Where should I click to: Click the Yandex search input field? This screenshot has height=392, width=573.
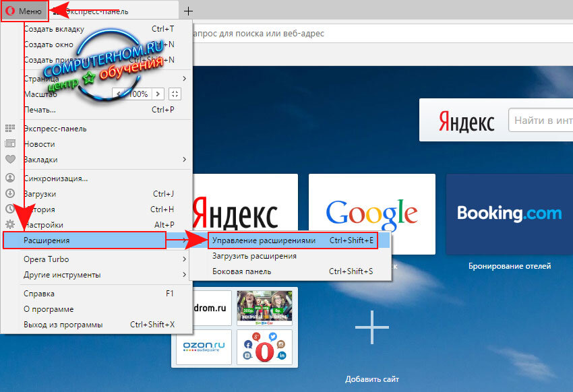coord(541,120)
